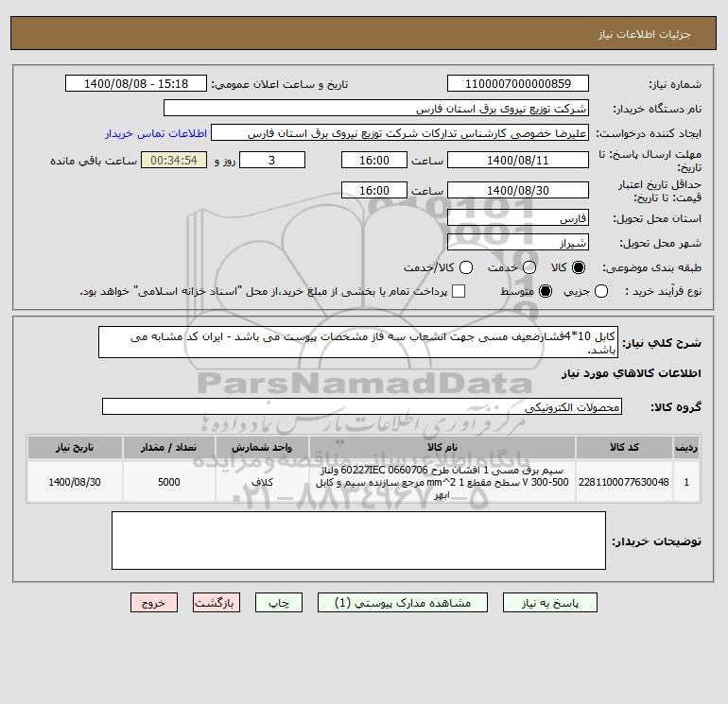728x704 pixels.
Task: Choose متوسط purchase process type
Action: click(x=546, y=291)
